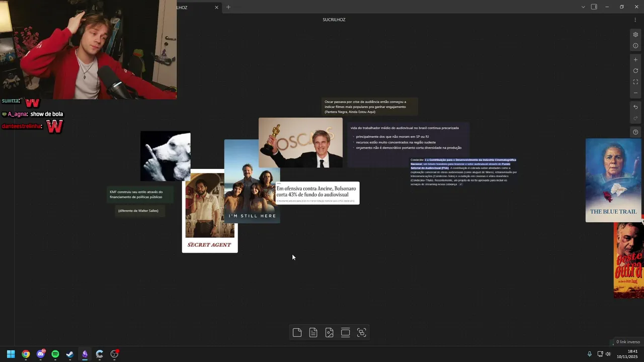
Task: Open the Windows Start menu
Action: [11, 354]
